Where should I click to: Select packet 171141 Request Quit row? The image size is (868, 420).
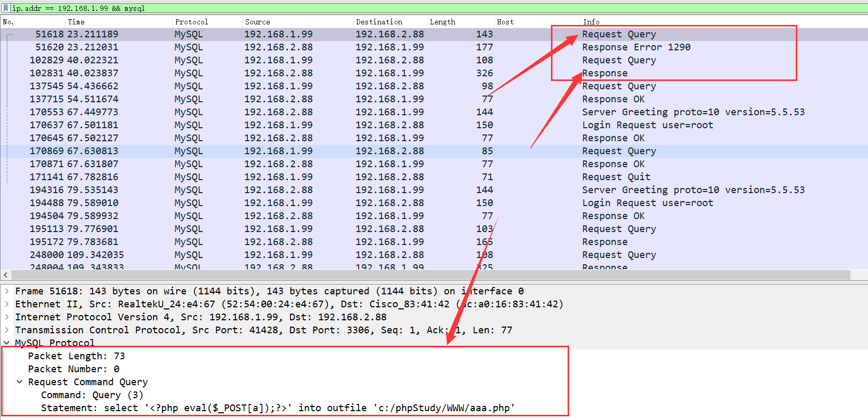(x=434, y=177)
